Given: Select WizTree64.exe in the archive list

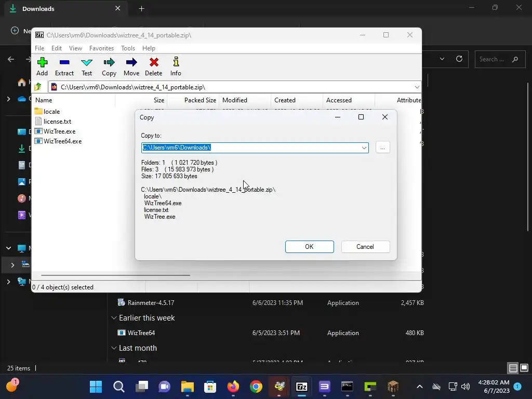Looking at the screenshot, I should (x=58, y=141).
